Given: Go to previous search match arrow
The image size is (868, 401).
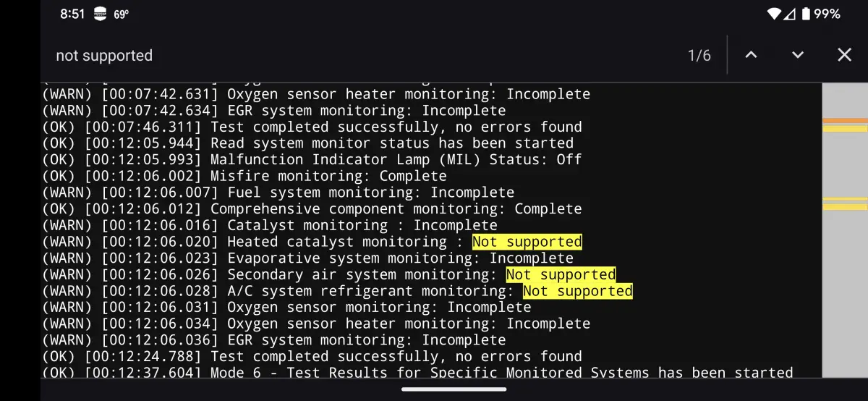Looking at the screenshot, I should point(751,55).
